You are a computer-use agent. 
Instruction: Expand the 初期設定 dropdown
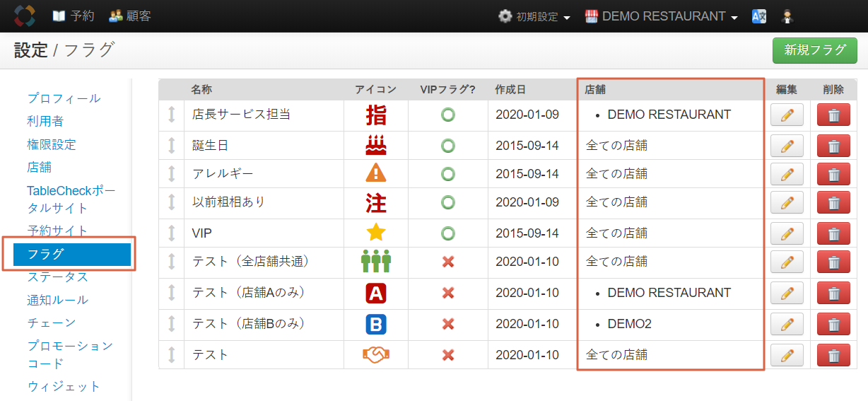point(534,16)
